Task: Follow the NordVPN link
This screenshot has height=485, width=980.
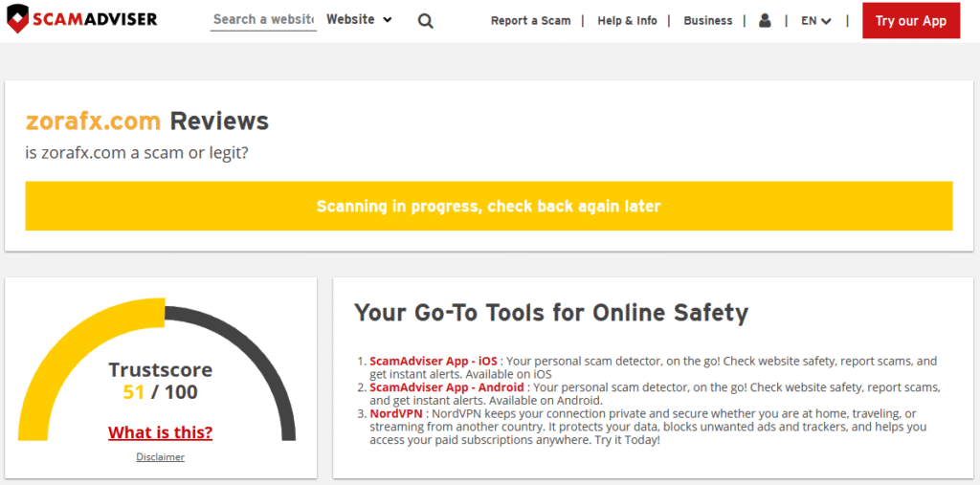Action: (x=393, y=414)
